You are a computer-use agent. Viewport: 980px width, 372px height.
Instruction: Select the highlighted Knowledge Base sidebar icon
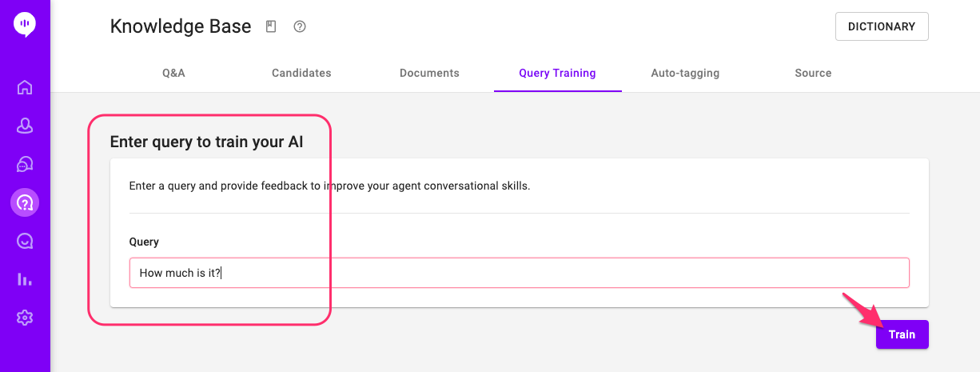point(25,202)
